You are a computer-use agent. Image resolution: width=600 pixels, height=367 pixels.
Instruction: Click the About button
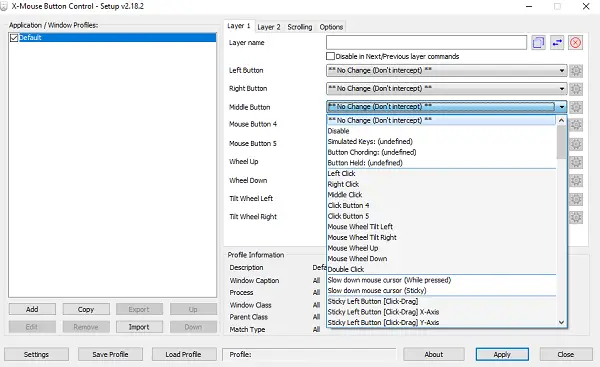[x=434, y=354]
